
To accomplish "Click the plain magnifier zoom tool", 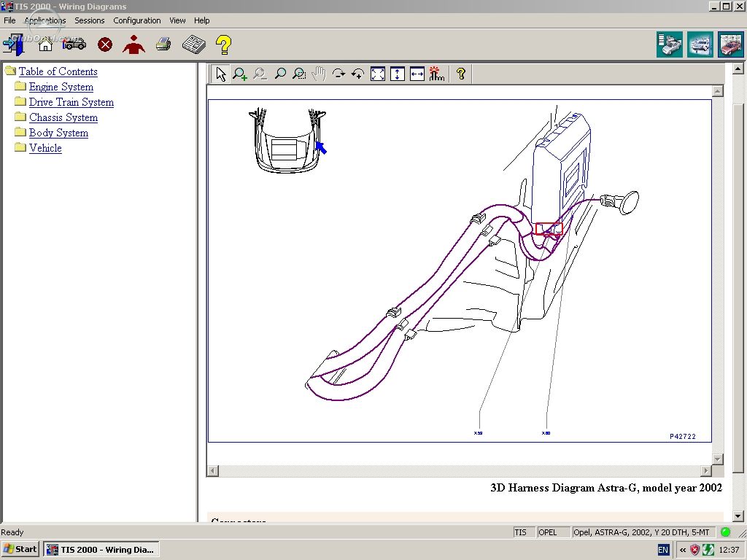I will coord(280,74).
